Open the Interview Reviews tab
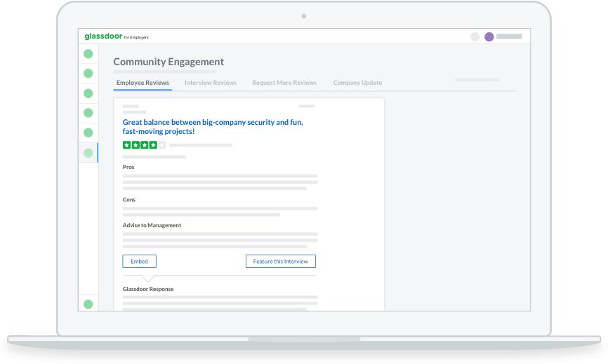Viewport: 608px width, 364px height. coord(211,83)
